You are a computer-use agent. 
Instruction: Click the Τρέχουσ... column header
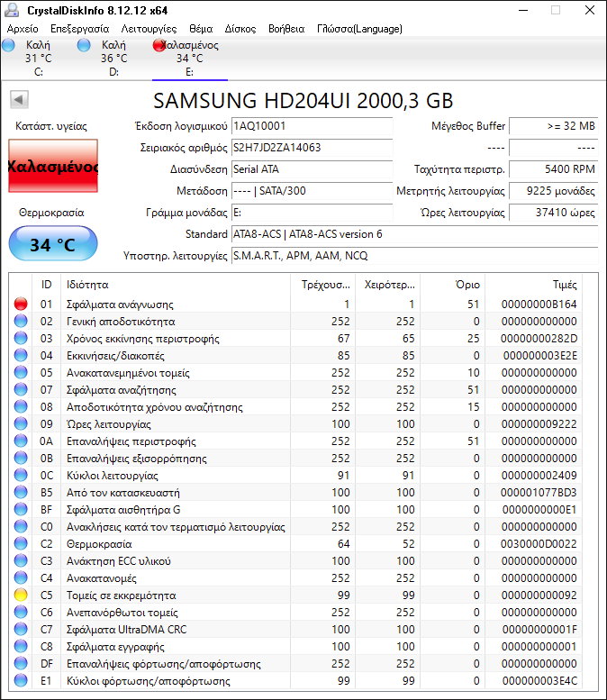point(322,285)
